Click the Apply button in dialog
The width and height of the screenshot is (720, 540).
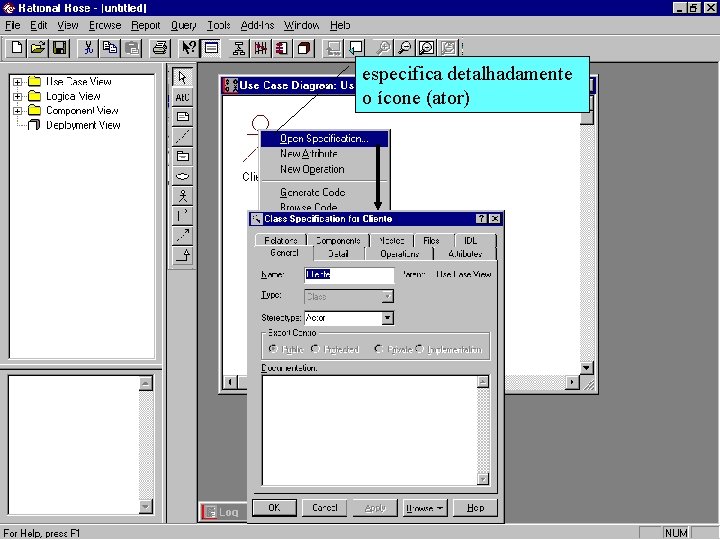[375, 508]
